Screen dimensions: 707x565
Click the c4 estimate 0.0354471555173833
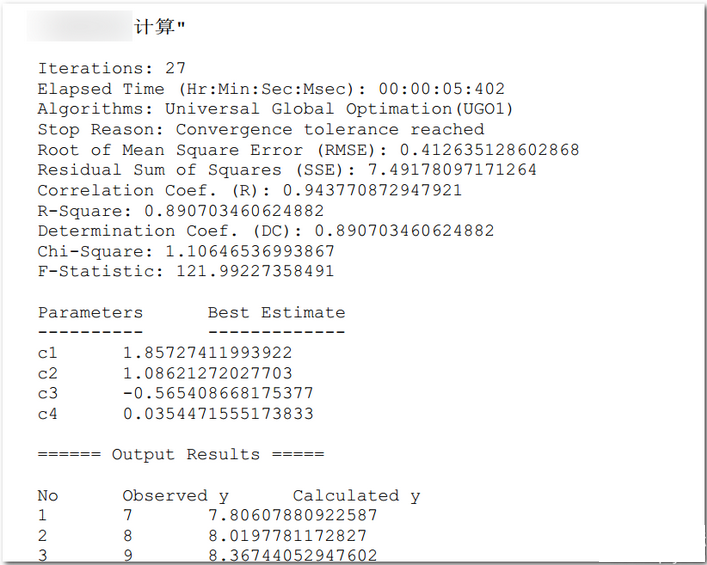pos(218,413)
